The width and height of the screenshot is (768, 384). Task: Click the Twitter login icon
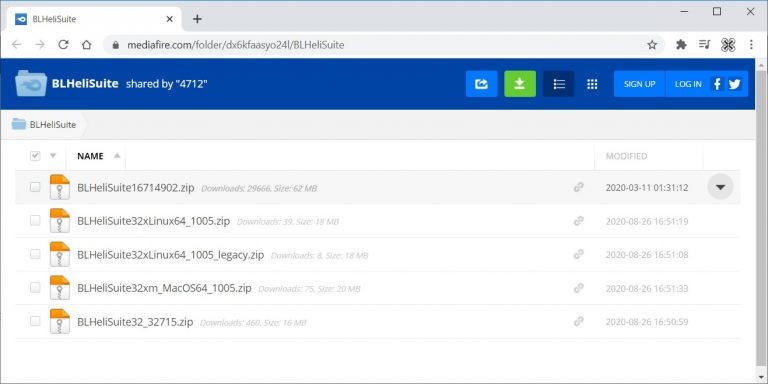click(x=734, y=84)
